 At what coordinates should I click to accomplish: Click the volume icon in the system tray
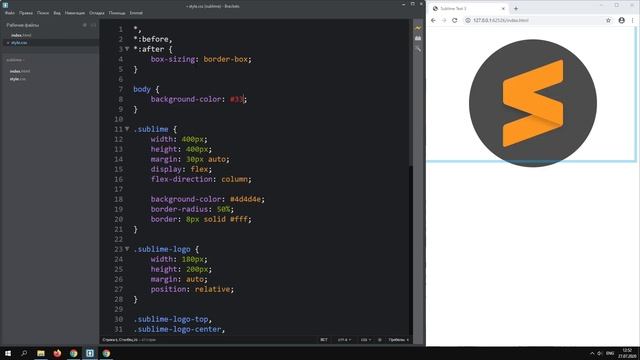(x=600, y=353)
